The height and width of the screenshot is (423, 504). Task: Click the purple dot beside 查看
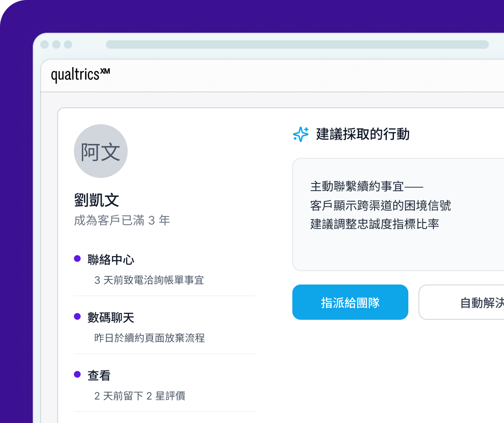(77, 374)
